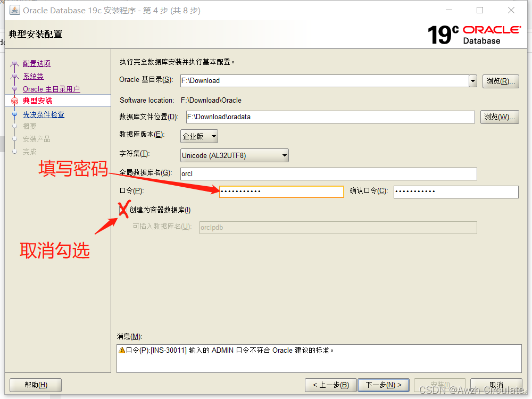This screenshot has height=399, width=532.
Task: Click the Oracle coffee cup installer icon
Action: [14, 10]
